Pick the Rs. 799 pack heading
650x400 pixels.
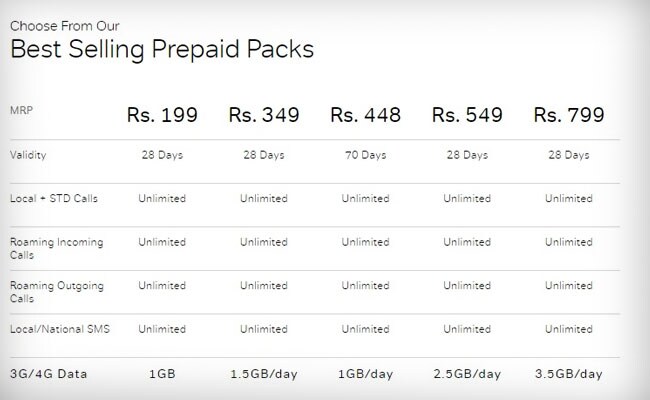569,115
